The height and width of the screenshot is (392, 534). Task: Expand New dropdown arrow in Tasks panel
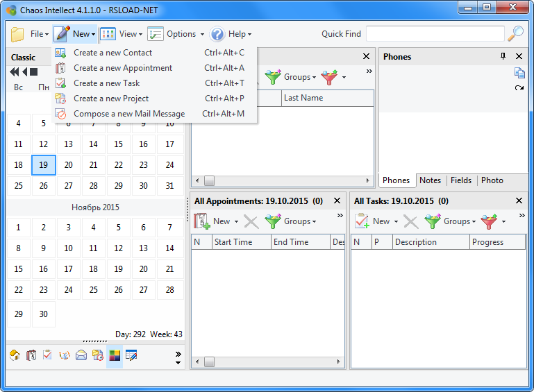click(x=396, y=221)
